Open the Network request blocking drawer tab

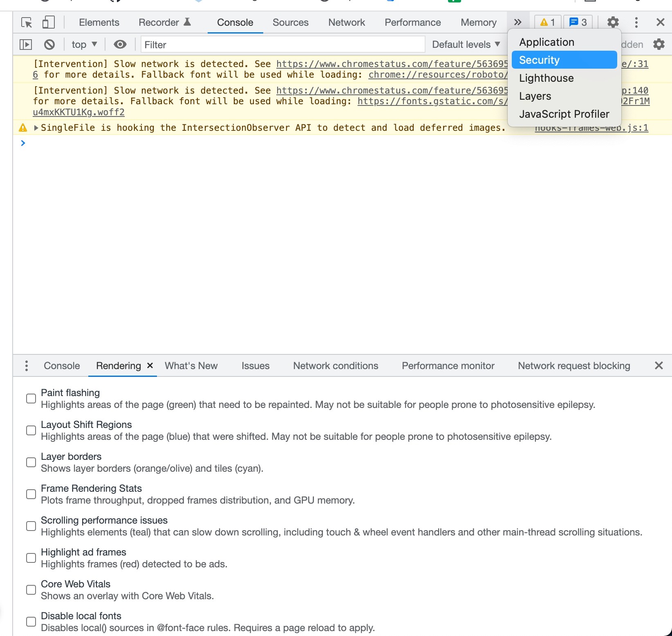pyautogui.click(x=574, y=365)
